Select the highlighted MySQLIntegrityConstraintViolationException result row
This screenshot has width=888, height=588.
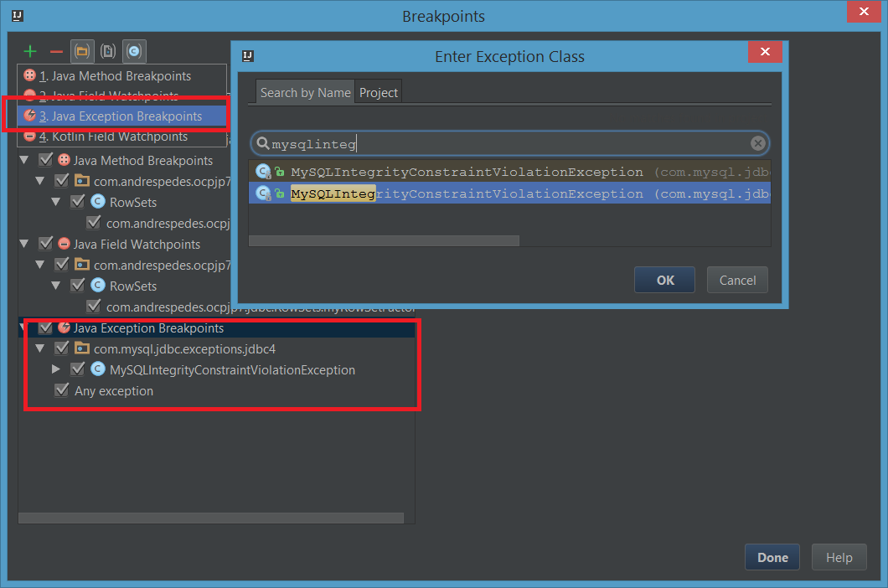click(509, 193)
